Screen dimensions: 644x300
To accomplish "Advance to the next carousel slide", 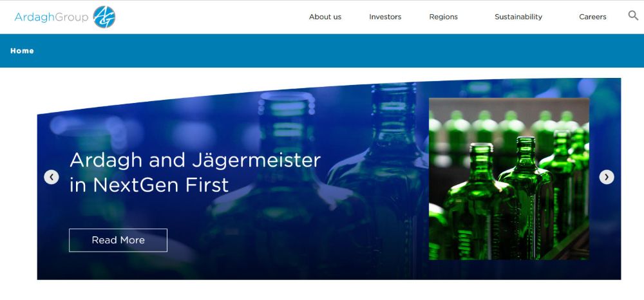I will (607, 177).
